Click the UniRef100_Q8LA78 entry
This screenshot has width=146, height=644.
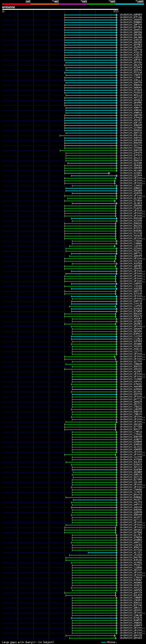pos(131,65)
